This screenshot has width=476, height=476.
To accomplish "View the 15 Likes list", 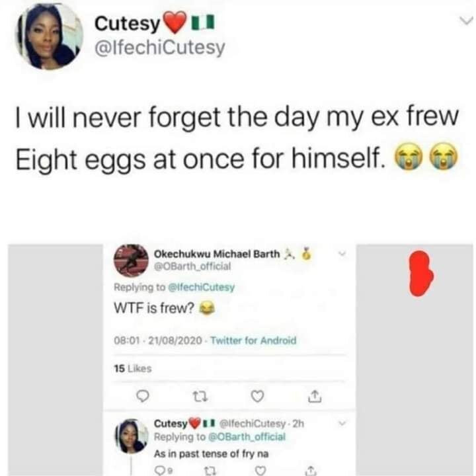I will pyautogui.click(x=133, y=369).
